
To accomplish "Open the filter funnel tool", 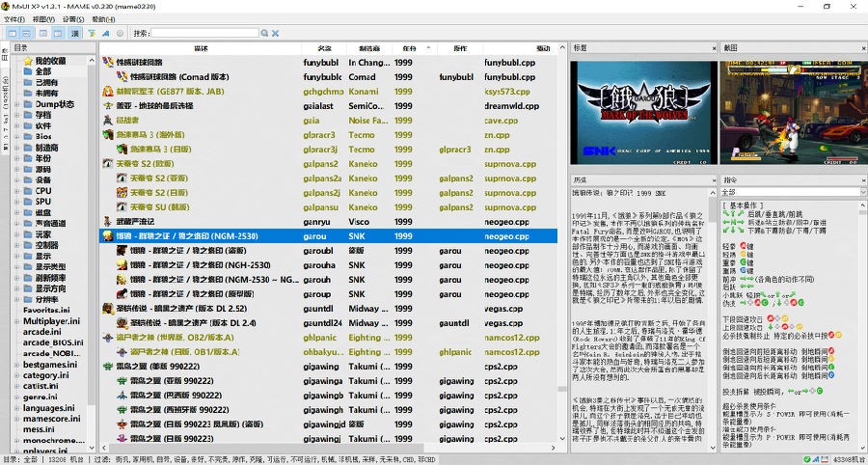I will [x=92, y=33].
